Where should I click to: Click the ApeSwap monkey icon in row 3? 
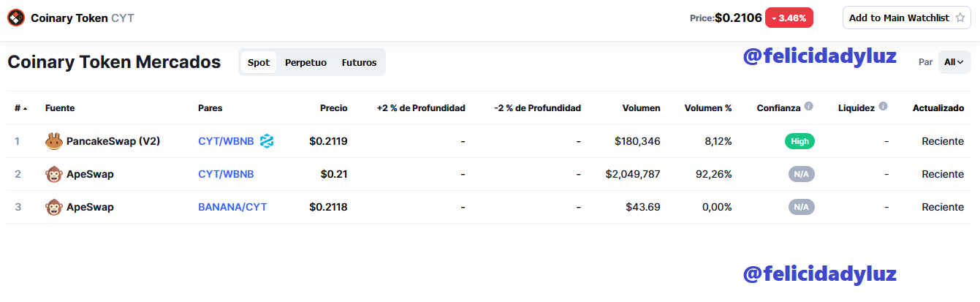coord(53,207)
